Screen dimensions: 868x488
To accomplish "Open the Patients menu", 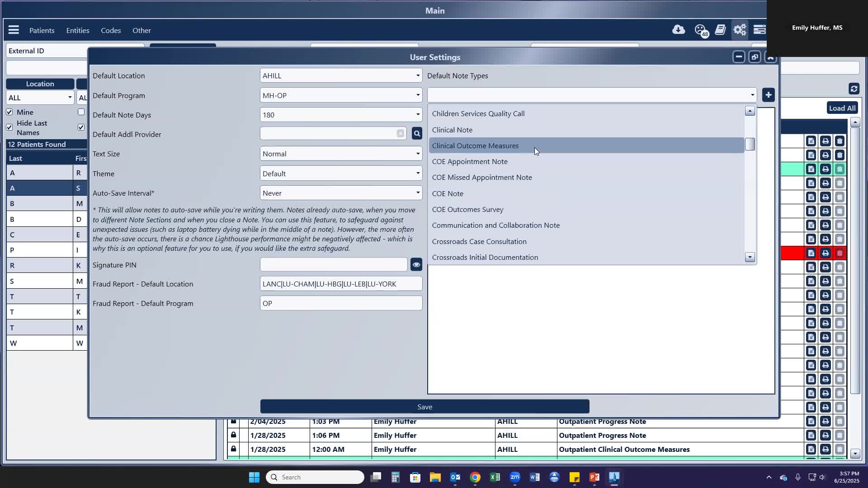I will 42,30.
